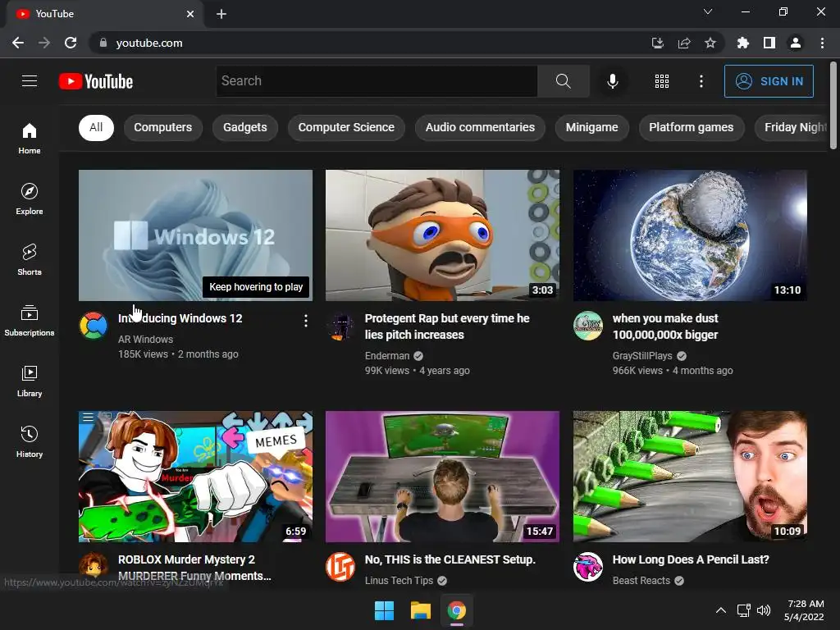Viewport: 840px width, 630px height.
Task: Open the pencil video thumbnail
Action: [690, 477]
